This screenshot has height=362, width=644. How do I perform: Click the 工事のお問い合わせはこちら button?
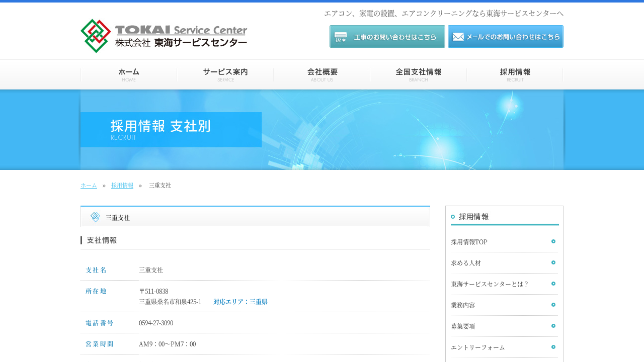(387, 37)
